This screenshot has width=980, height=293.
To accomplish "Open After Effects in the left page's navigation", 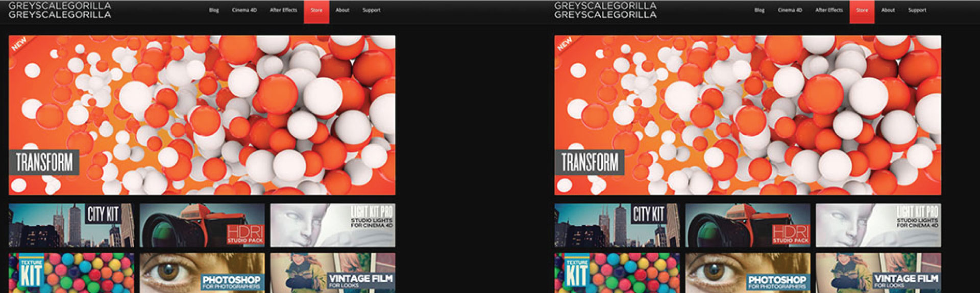I will [x=283, y=10].
